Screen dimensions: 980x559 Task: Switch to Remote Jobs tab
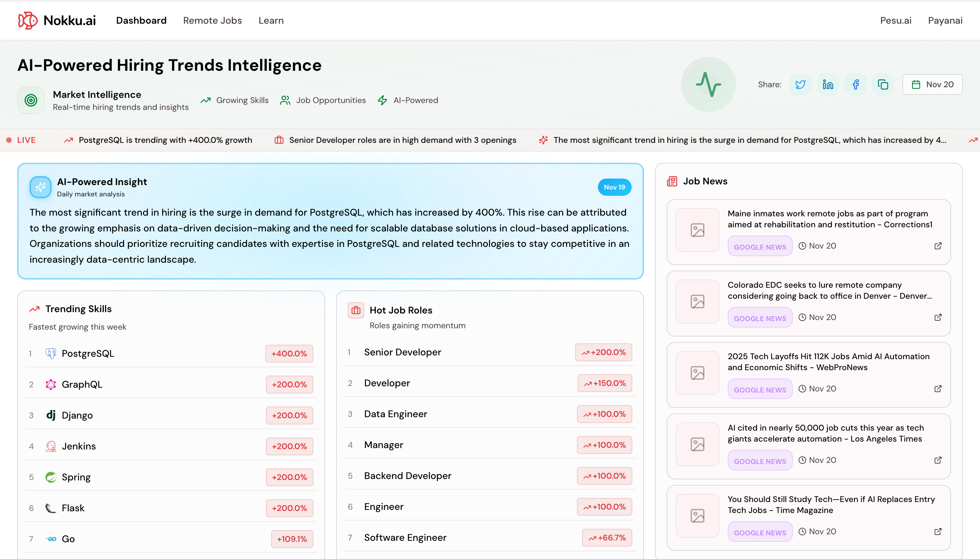tap(212, 20)
